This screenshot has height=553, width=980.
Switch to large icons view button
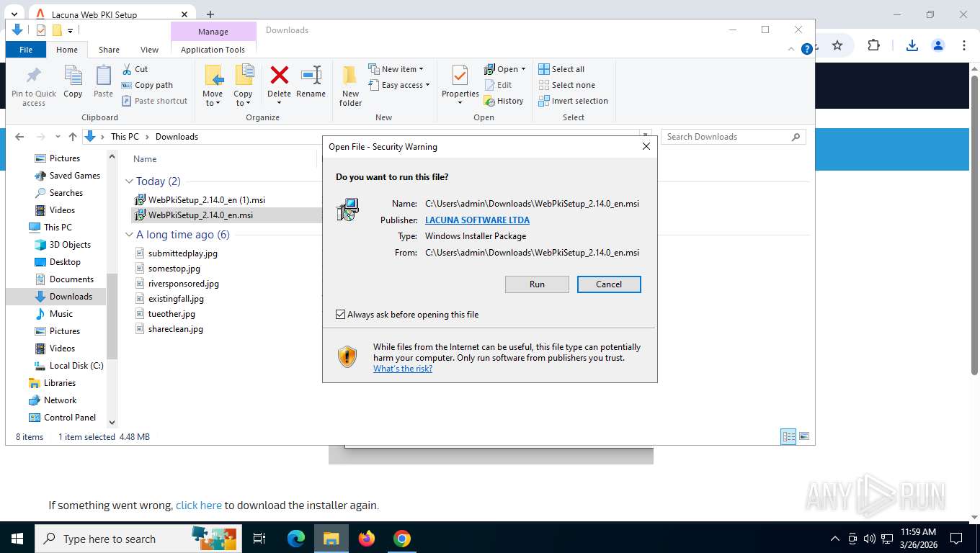[804, 436]
